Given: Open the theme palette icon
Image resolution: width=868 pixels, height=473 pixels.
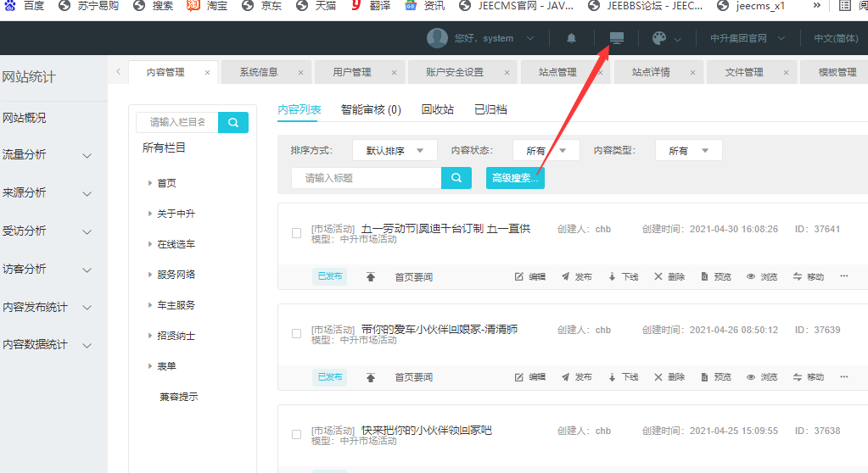Looking at the screenshot, I should [x=658, y=38].
